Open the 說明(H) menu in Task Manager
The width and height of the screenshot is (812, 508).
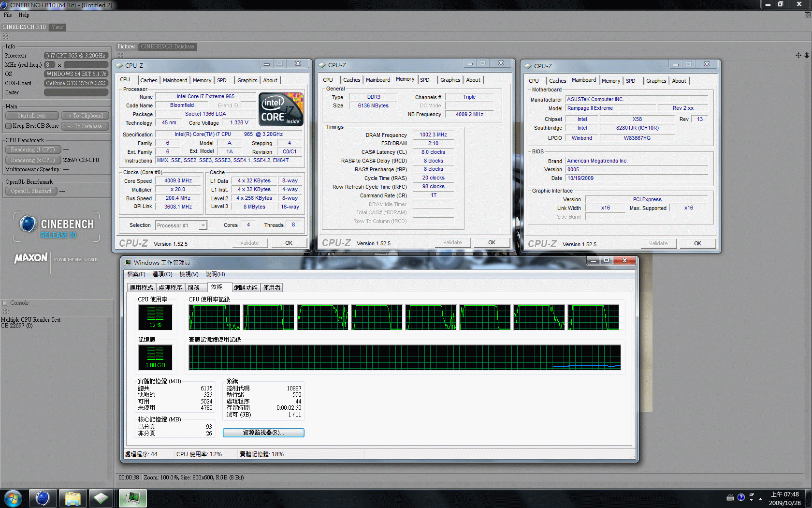pyautogui.click(x=215, y=274)
